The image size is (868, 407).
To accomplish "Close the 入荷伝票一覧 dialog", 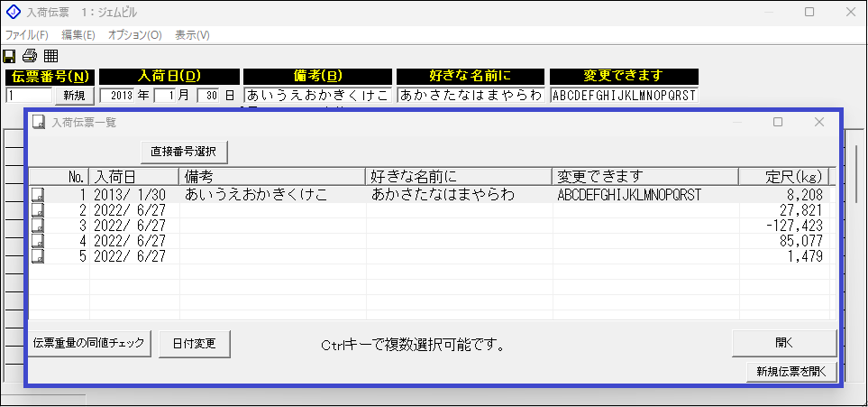I will point(819,122).
